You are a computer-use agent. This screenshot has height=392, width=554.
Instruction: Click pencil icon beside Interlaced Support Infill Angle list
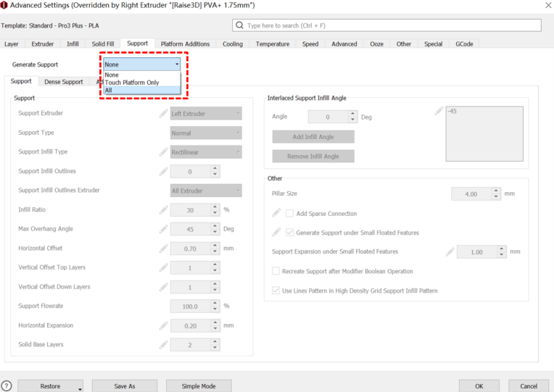click(439, 112)
